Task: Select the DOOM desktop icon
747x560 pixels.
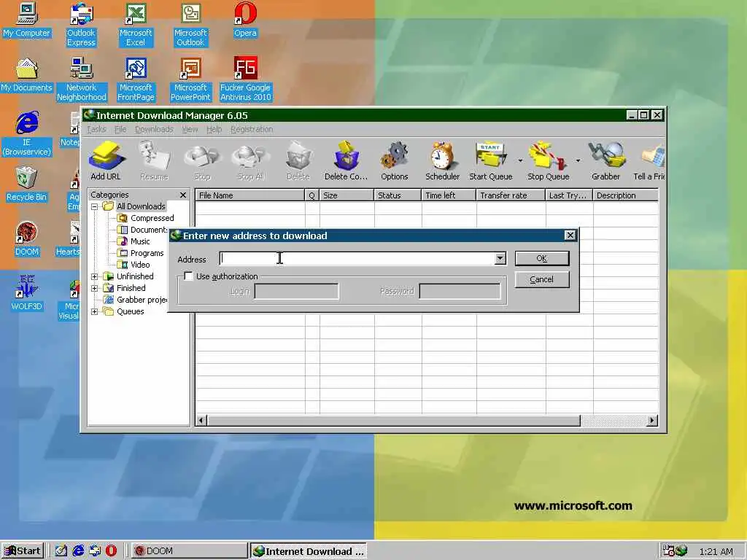Action: [x=27, y=239]
